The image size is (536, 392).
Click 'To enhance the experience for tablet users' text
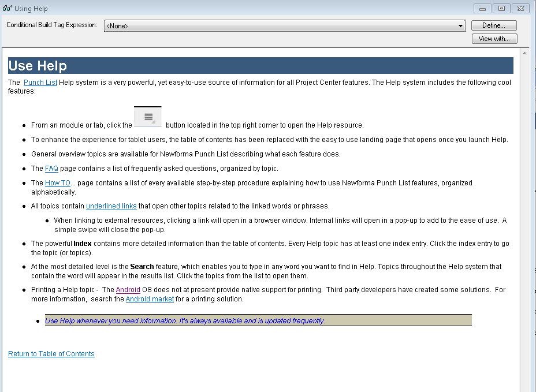[269, 140]
